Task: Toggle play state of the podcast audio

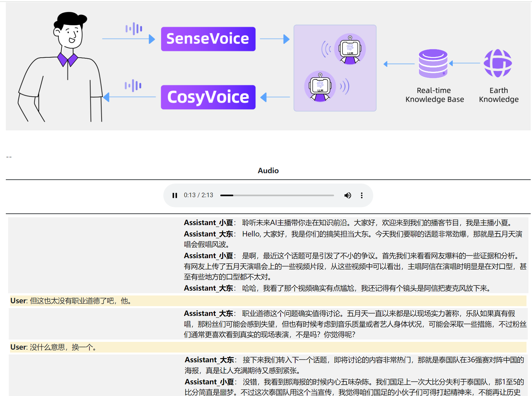Action: (x=175, y=195)
